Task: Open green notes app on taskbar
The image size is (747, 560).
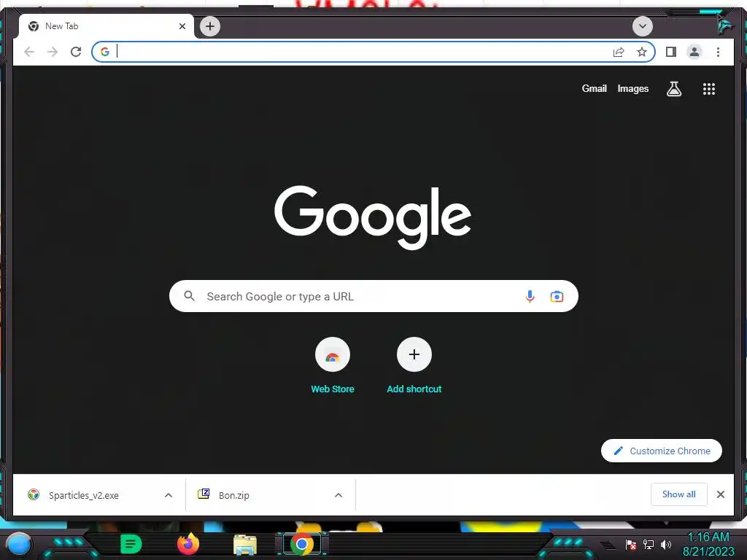Action: 131,544
